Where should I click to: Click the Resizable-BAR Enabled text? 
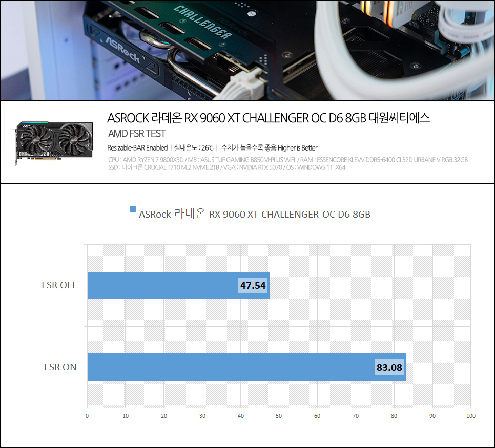pos(137,148)
